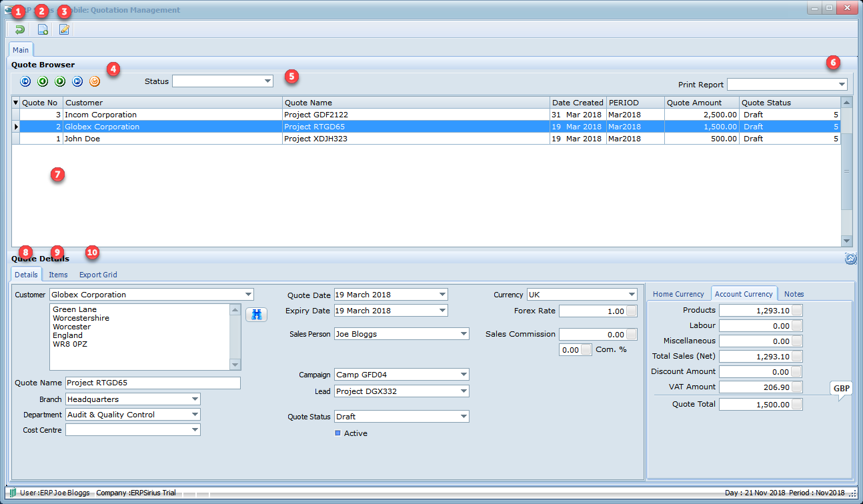Switch to the Home Currency tab
This screenshot has height=504, width=863.
[678, 294]
